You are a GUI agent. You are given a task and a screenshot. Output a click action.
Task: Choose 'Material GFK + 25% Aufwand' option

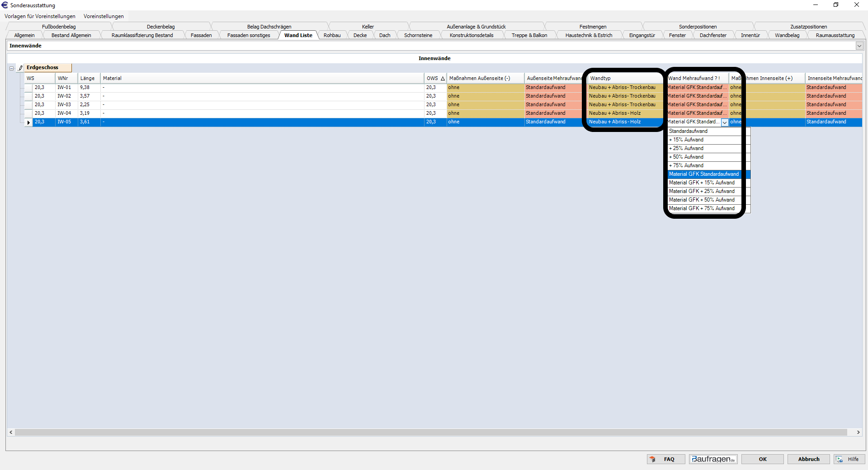pyautogui.click(x=703, y=191)
